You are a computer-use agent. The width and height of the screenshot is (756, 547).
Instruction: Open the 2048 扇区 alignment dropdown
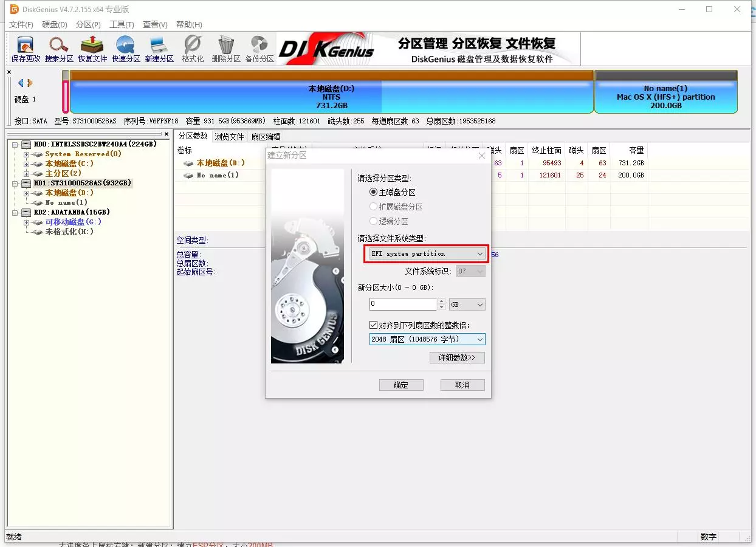(427, 339)
